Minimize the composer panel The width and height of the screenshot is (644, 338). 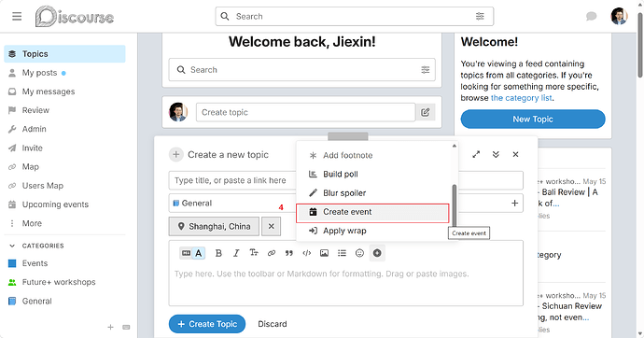pyautogui.click(x=496, y=154)
